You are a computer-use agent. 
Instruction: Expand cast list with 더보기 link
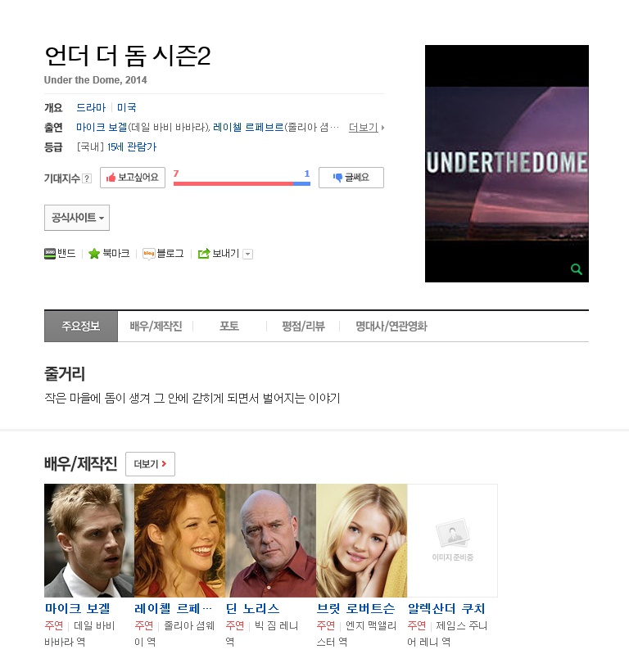click(x=366, y=128)
